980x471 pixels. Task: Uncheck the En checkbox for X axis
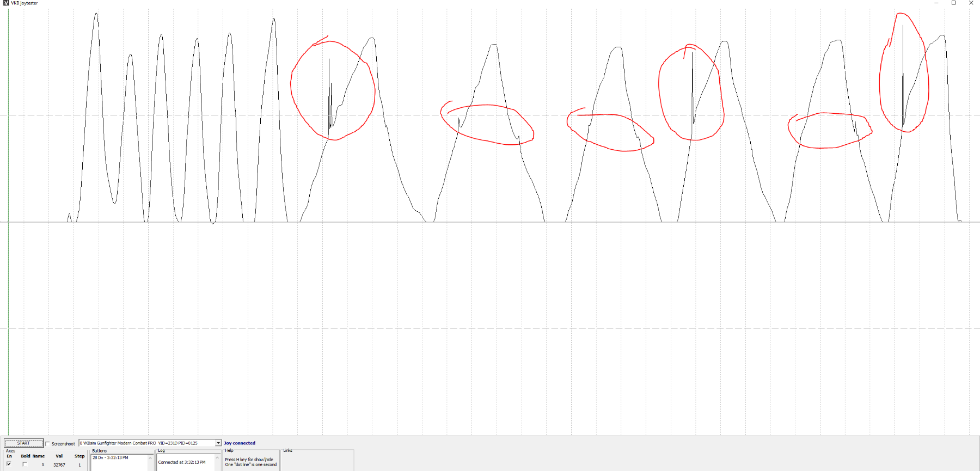click(9, 464)
